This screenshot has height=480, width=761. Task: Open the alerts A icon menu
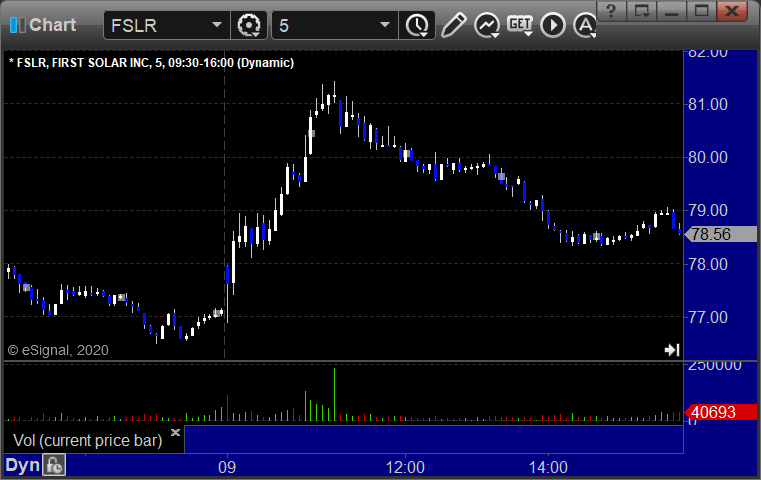pyautogui.click(x=584, y=25)
